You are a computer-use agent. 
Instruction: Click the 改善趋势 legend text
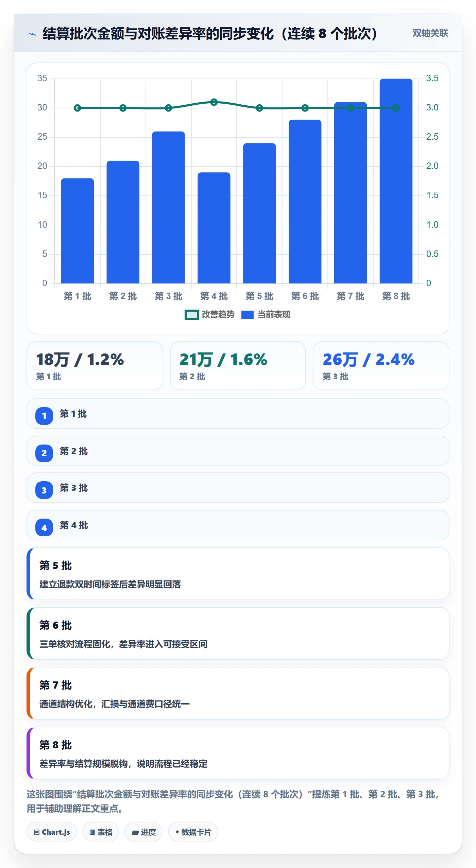(218, 315)
